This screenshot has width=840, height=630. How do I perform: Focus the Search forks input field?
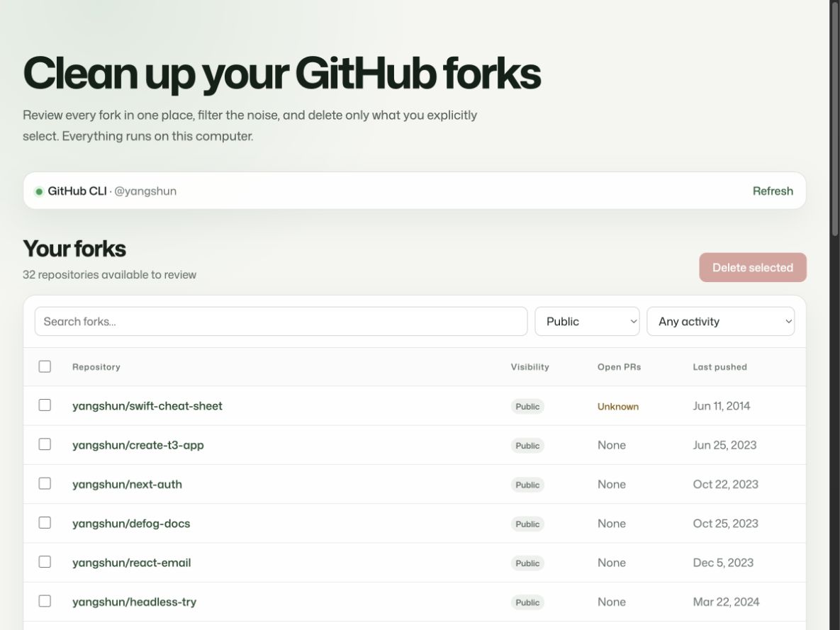click(281, 322)
